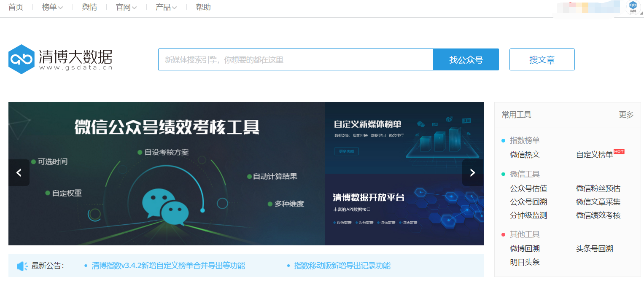Click the 找公众号 search button

(x=466, y=59)
